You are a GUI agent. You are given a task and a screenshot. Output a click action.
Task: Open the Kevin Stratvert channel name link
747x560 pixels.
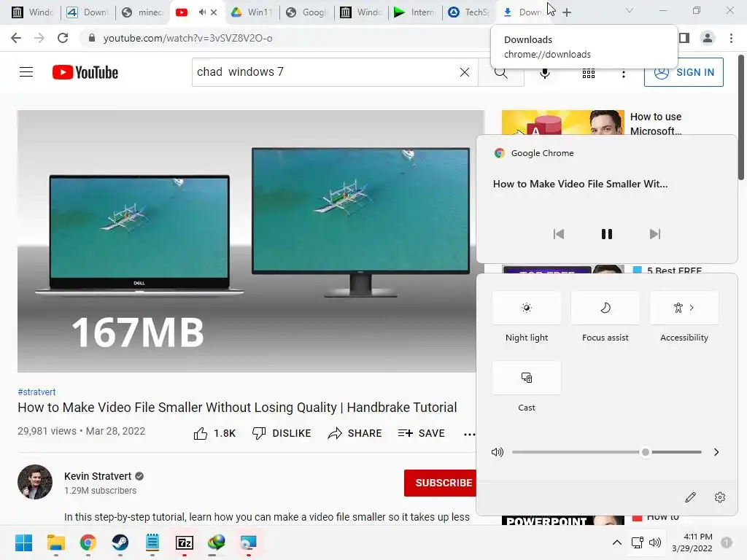(x=98, y=476)
